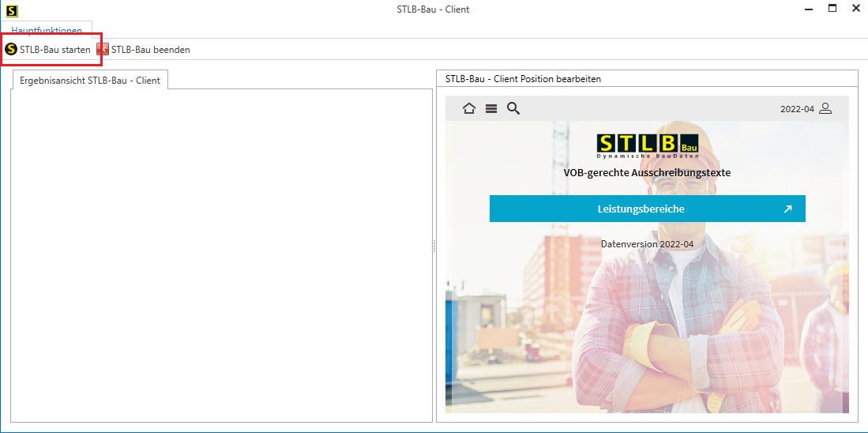The width and height of the screenshot is (868, 433).
Task: Click the STLB-Bau starten toolbar button
Action: pyautogui.click(x=48, y=49)
